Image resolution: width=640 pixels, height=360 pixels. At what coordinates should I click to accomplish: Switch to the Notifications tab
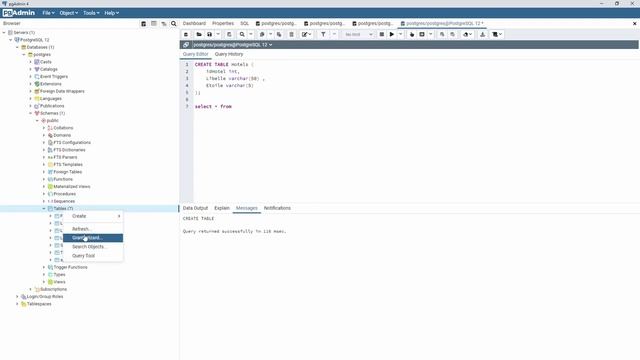point(277,208)
